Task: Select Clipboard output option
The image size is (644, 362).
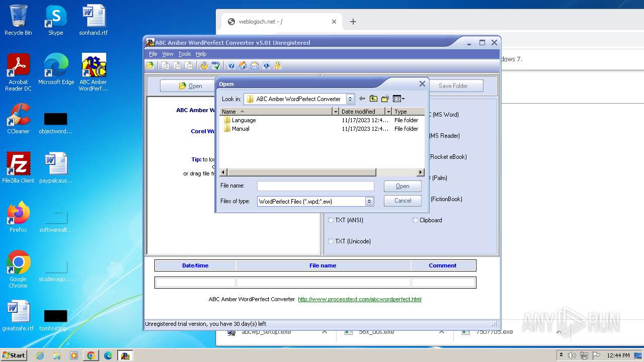Action: click(427, 220)
